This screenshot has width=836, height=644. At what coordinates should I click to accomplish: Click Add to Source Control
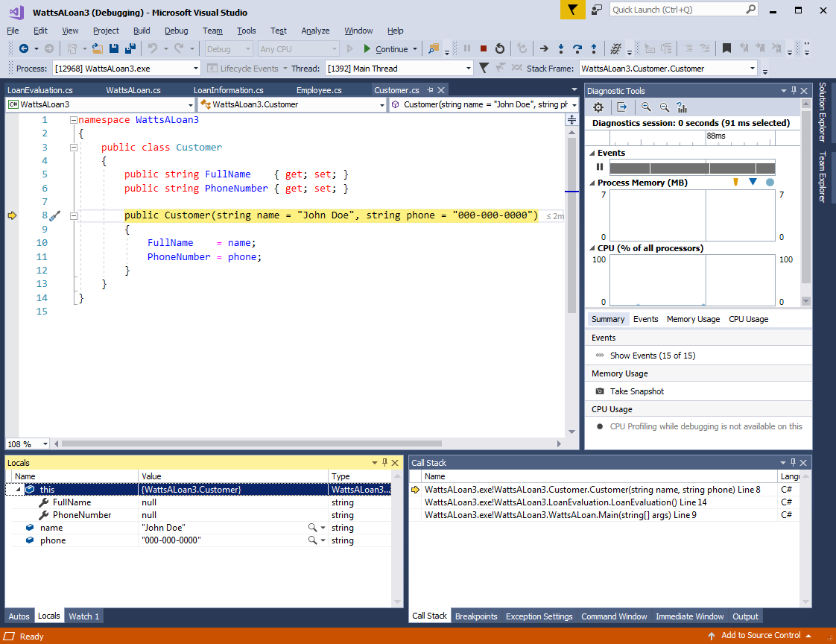(x=760, y=636)
